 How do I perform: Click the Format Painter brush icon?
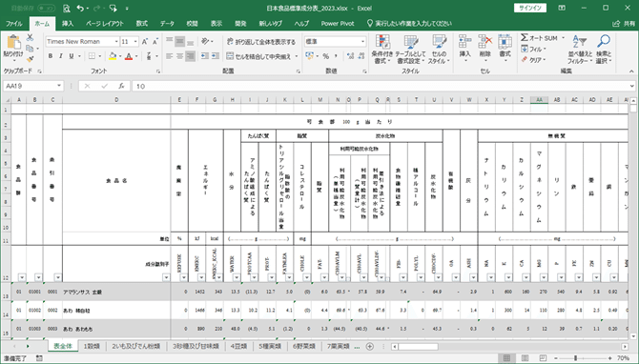click(30, 59)
